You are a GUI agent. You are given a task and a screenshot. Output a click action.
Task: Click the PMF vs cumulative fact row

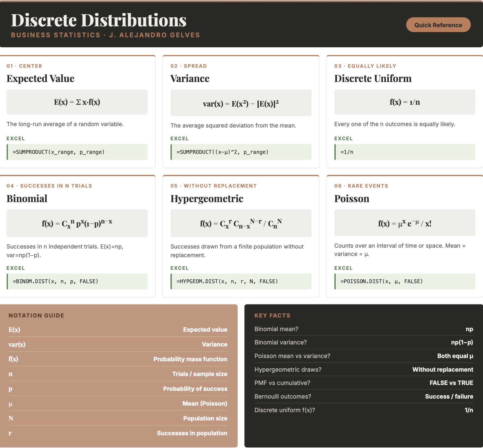364,383
